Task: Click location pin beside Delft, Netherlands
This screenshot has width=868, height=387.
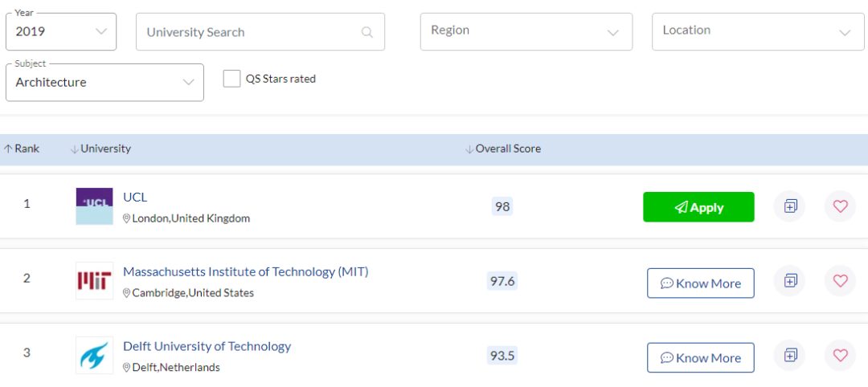Action: [126, 368]
